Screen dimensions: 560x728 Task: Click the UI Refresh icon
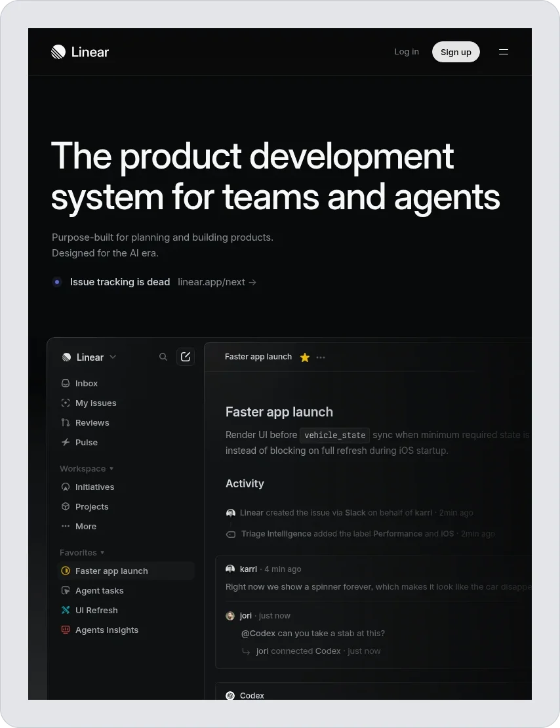(66, 610)
